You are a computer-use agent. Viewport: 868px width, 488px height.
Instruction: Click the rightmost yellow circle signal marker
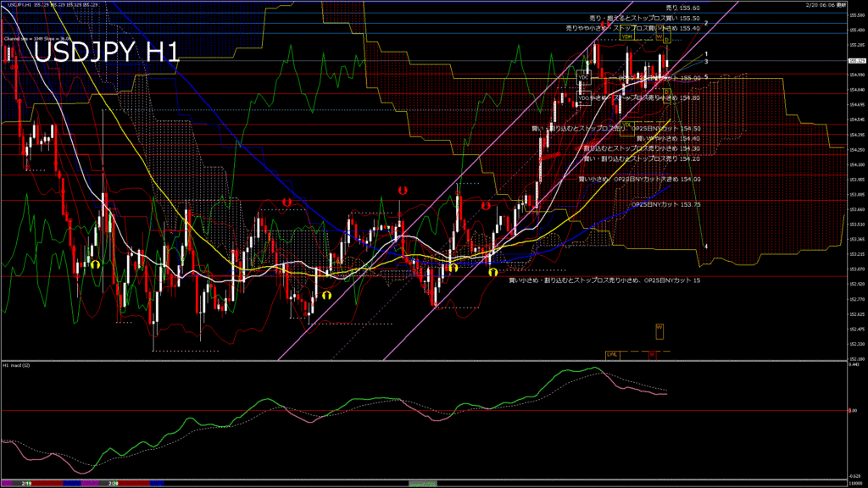492,272
